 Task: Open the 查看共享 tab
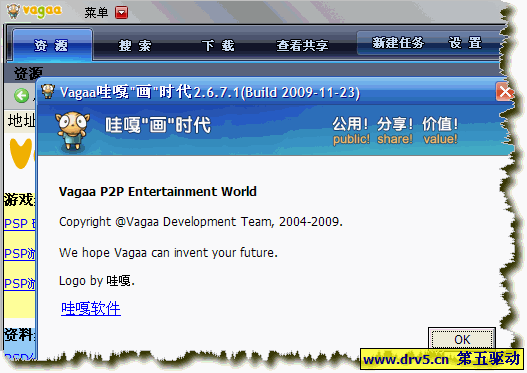pos(302,45)
